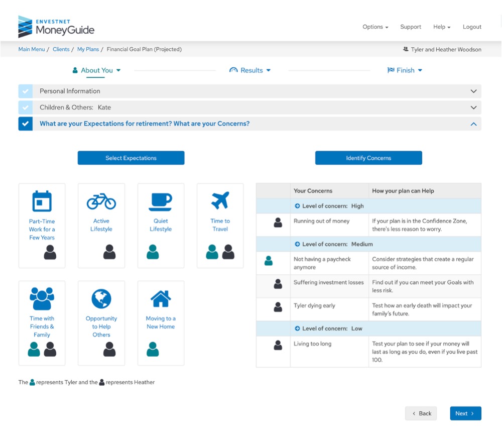Click Heather's person icon under Part-Time Work
This screenshot has height=439, width=504.
tap(50, 252)
